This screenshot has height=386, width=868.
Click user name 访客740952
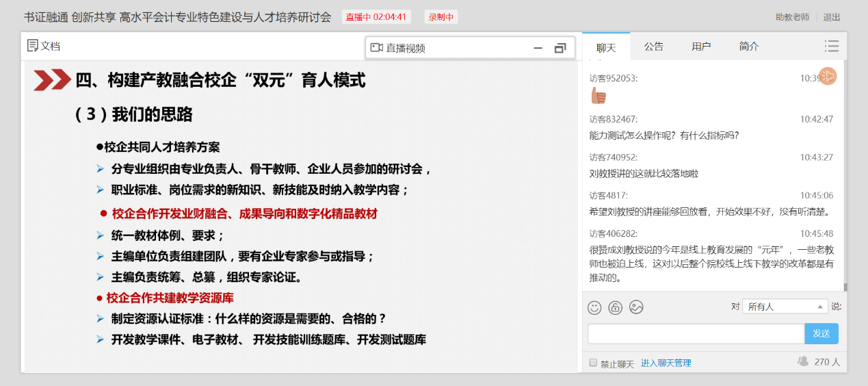click(x=614, y=157)
